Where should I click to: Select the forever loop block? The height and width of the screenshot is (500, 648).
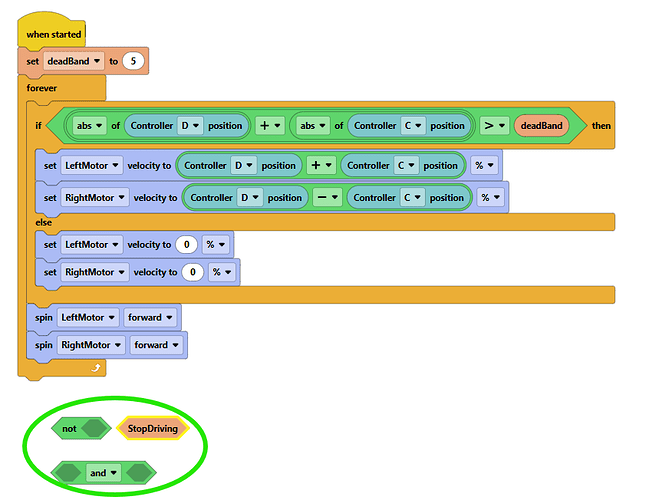pos(42,88)
